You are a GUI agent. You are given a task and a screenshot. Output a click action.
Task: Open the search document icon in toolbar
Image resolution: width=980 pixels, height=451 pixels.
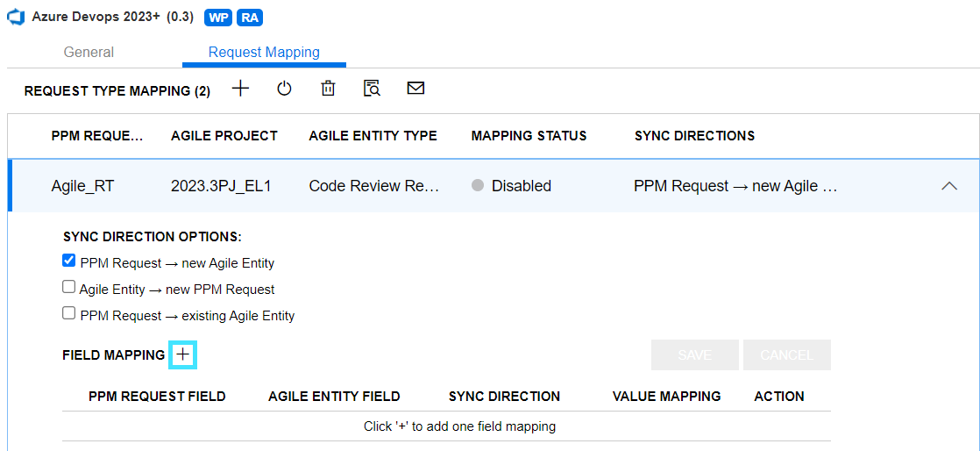click(372, 89)
